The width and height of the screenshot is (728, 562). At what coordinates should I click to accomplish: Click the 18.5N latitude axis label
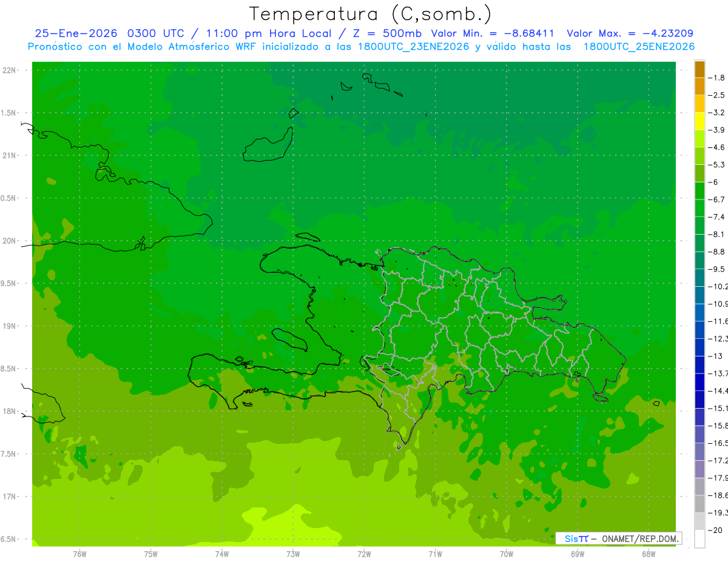tap(8, 369)
